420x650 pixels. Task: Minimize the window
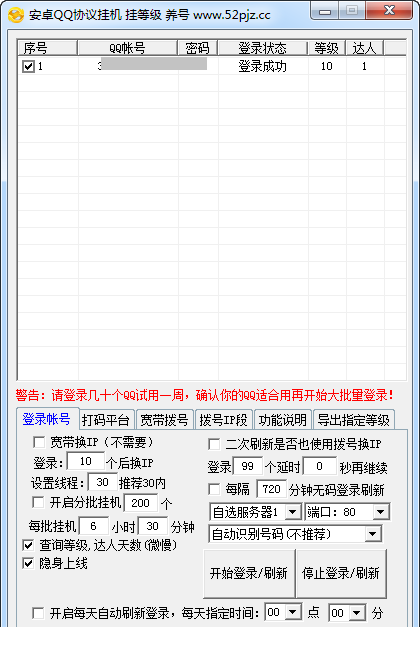tap(325, 12)
